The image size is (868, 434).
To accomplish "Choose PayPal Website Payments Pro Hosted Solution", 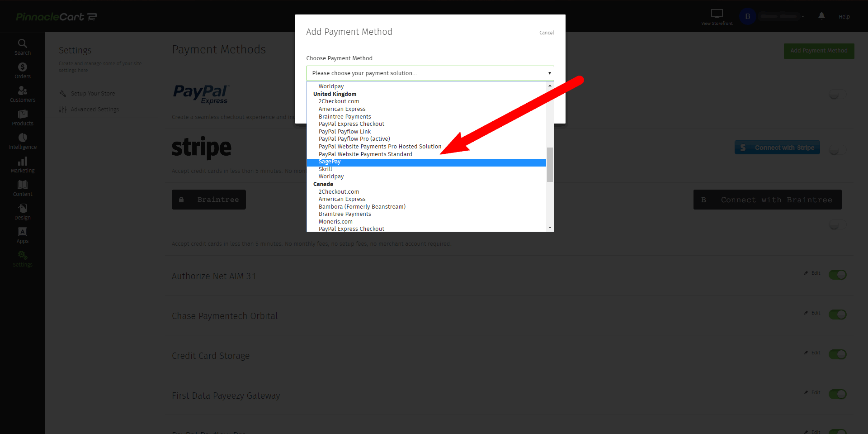I will [x=426, y=147].
